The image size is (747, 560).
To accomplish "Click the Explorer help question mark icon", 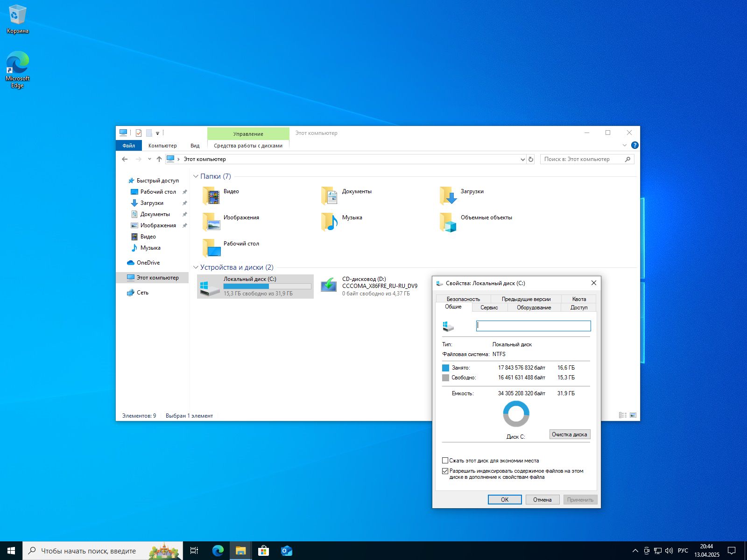I will (634, 145).
